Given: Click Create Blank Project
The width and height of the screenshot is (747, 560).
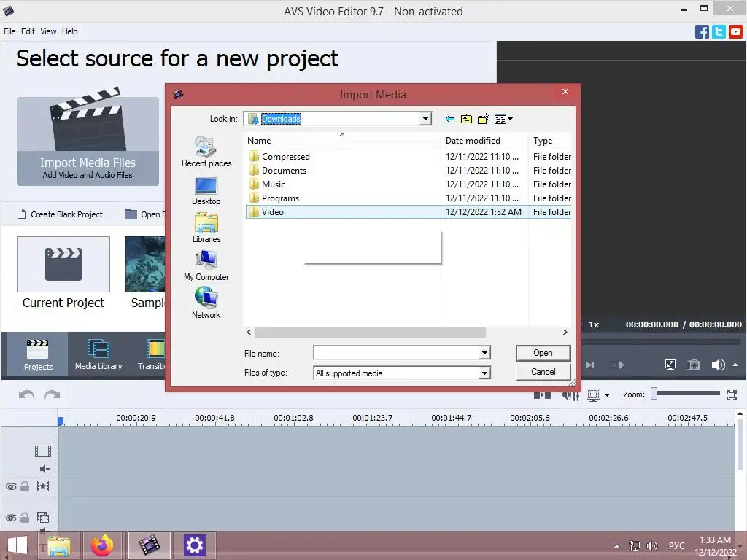Looking at the screenshot, I should click(x=60, y=214).
